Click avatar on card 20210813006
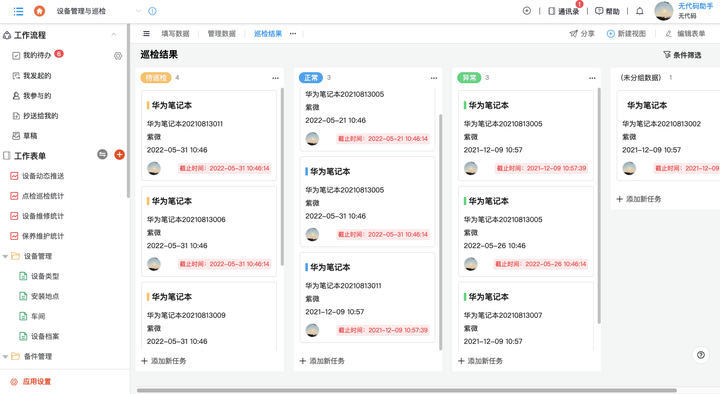Screen dimensions: 720x394 (154, 264)
